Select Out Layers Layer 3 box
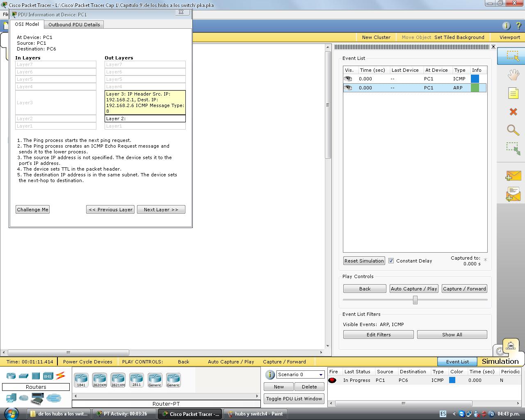Viewport: 525px width, 420px height. [145, 103]
